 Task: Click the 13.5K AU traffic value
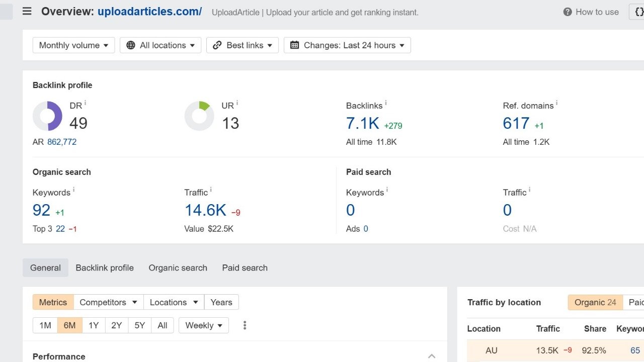(x=547, y=350)
